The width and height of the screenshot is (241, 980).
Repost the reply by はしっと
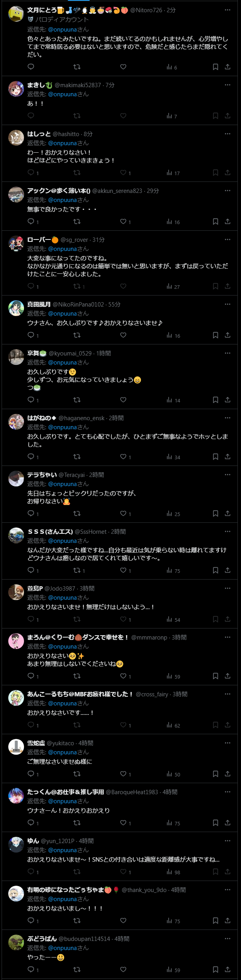[x=77, y=172]
